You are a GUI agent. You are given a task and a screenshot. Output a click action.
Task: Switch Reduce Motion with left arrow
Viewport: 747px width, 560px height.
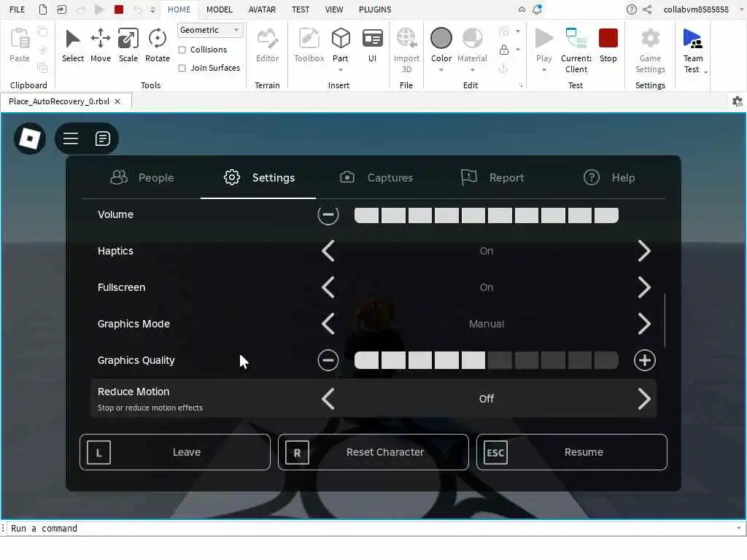pos(328,399)
